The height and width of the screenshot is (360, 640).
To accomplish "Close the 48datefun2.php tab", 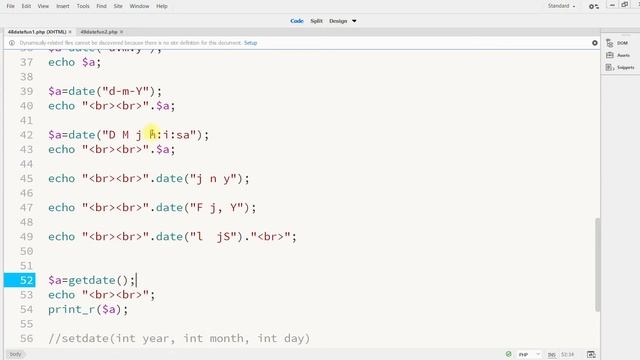I will click(x=121, y=32).
